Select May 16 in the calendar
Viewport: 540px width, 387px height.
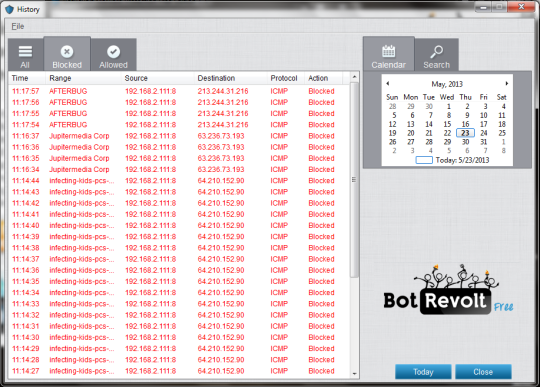465,124
